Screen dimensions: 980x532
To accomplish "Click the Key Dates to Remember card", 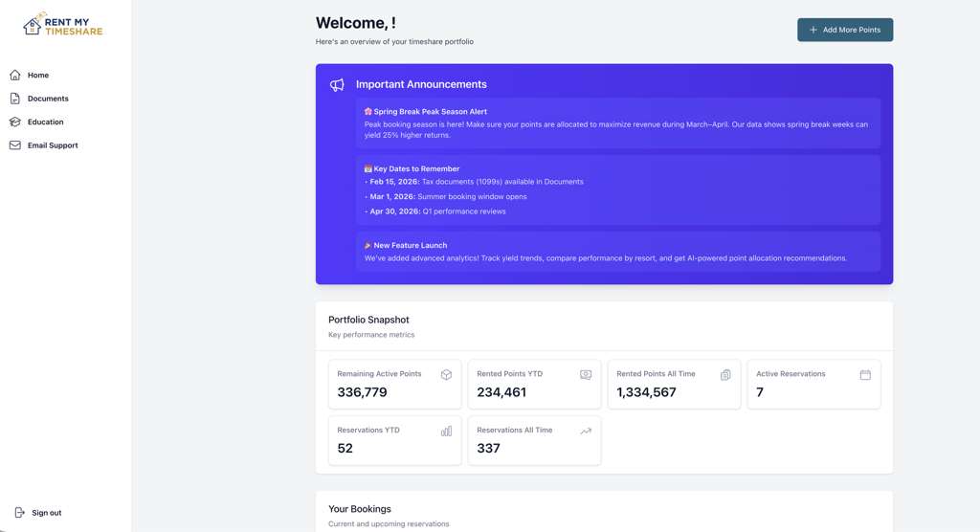I will (617, 189).
